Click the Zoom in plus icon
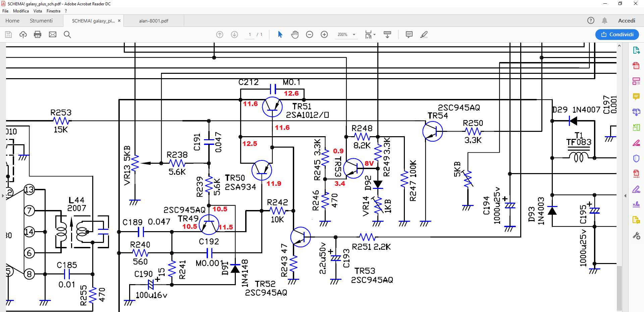644x312 pixels. tap(324, 35)
